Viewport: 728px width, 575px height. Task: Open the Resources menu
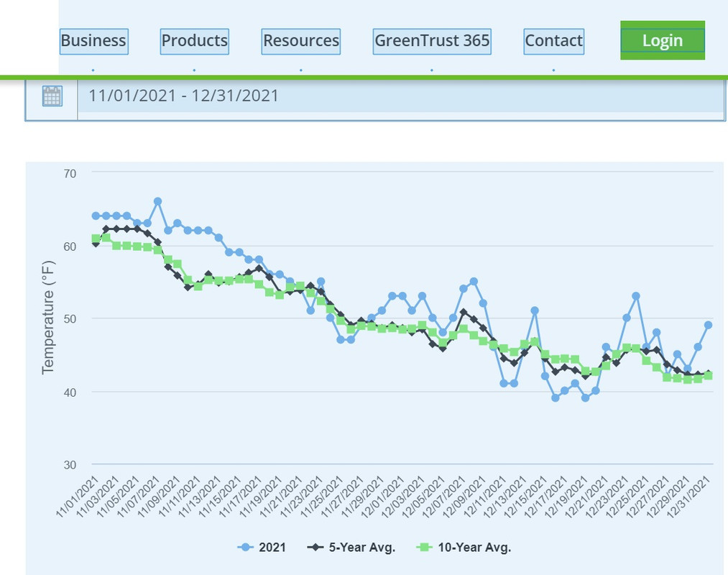(x=301, y=42)
